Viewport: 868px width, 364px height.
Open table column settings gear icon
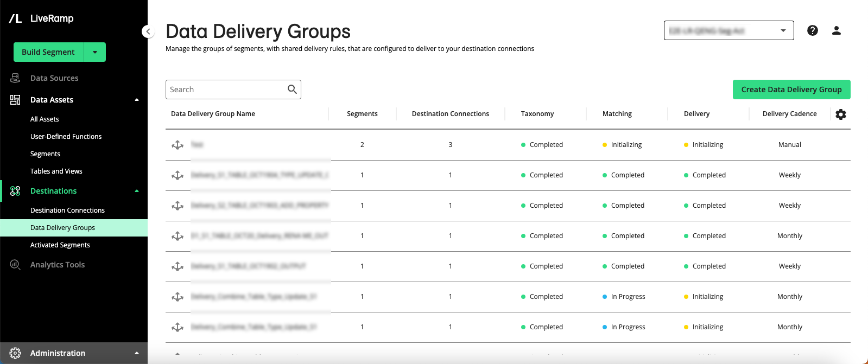(x=841, y=114)
